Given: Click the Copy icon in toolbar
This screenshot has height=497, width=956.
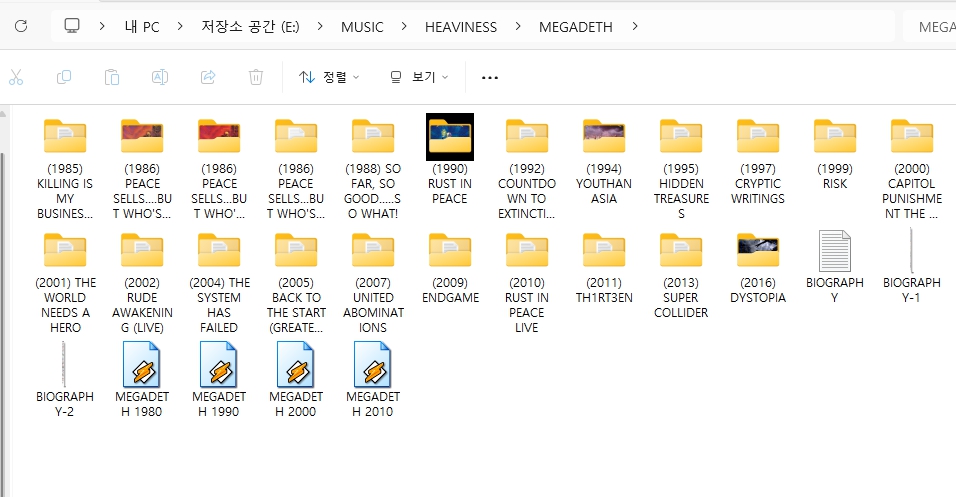Looking at the screenshot, I should (63, 77).
